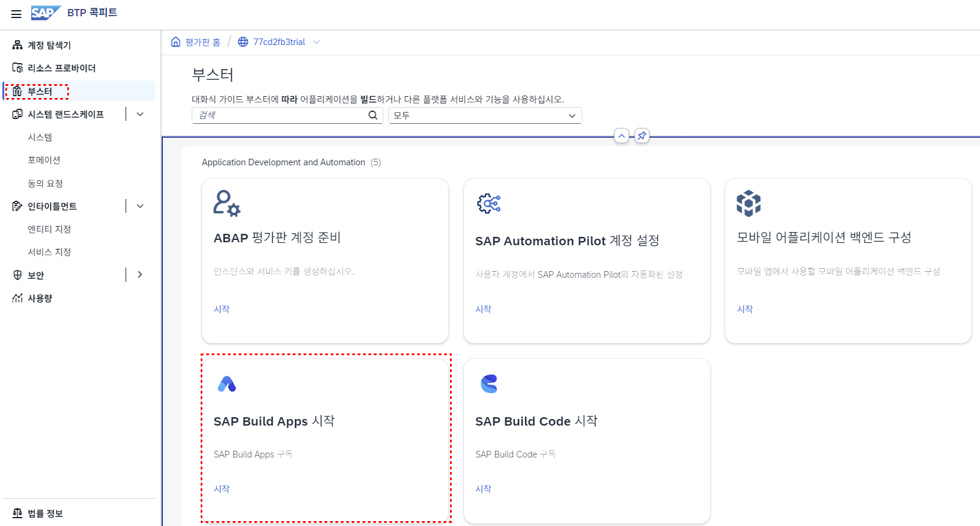Click the 사용량 chart icon
The height and width of the screenshot is (526, 980).
[x=17, y=298]
